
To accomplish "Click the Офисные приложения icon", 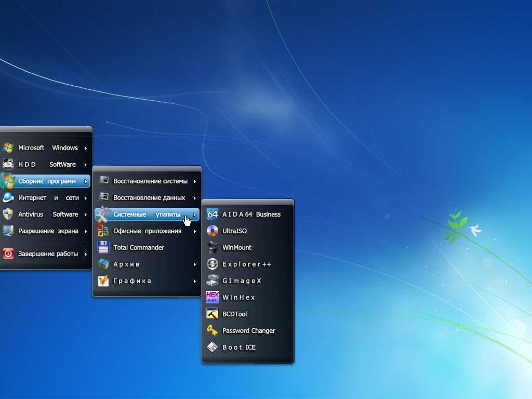I will [103, 231].
